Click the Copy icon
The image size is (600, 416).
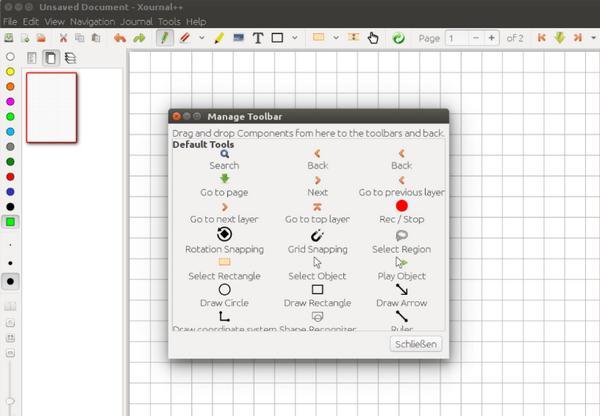click(80, 38)
